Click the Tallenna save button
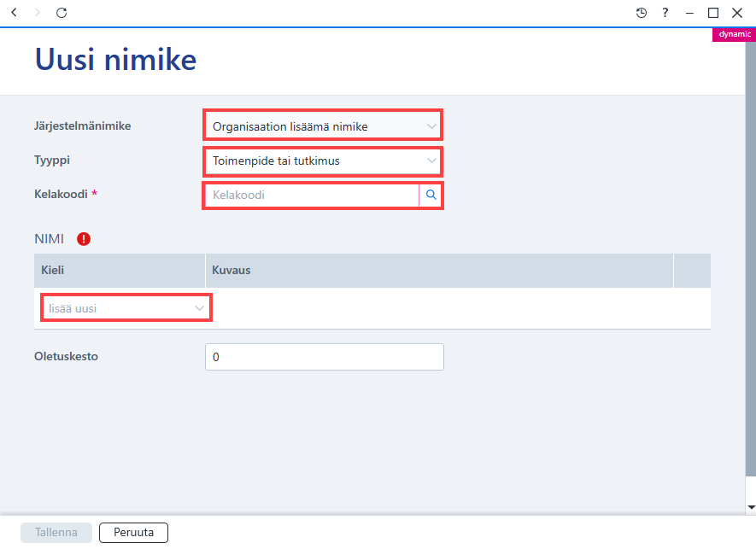 (56, 532)
